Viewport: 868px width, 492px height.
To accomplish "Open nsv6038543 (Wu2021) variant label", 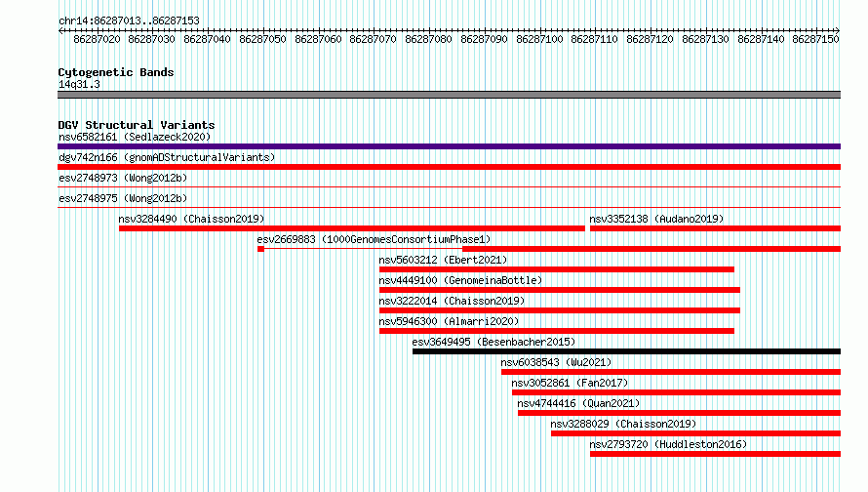I will [556, 362].
